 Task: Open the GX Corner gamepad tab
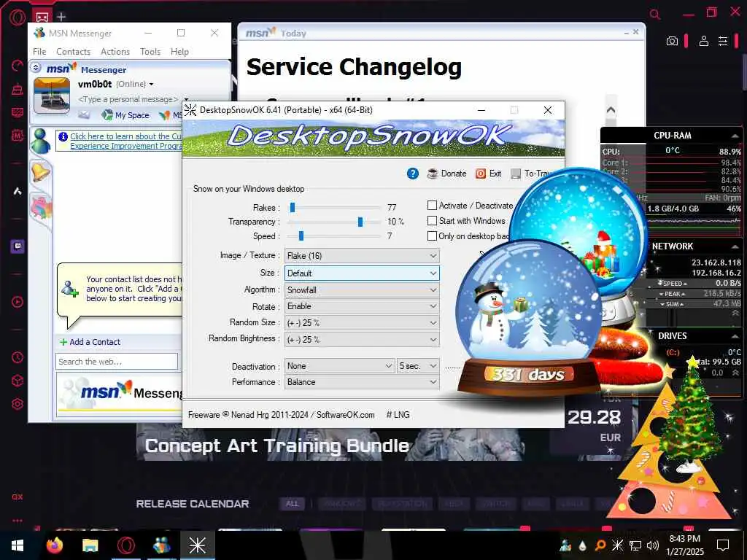tap(42, 17)
